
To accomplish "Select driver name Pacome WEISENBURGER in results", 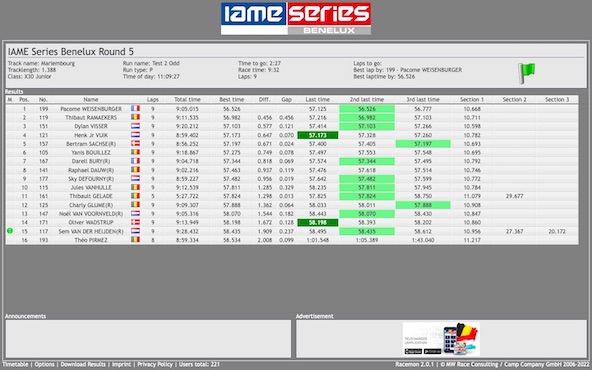I will (91, 109).
